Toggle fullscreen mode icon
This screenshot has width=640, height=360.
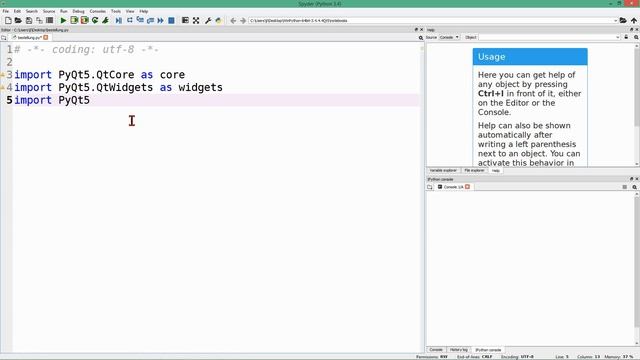point(196,20)
